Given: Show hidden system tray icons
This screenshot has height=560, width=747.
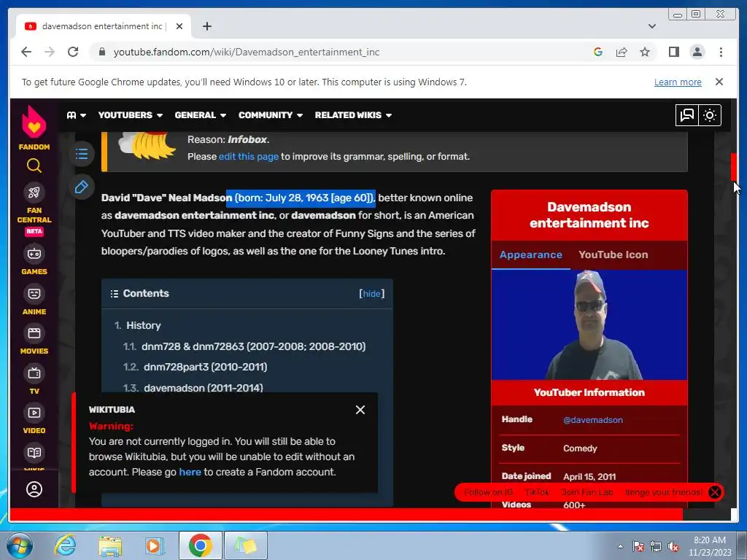Looking at the screenshot, I should pos(620,546).
